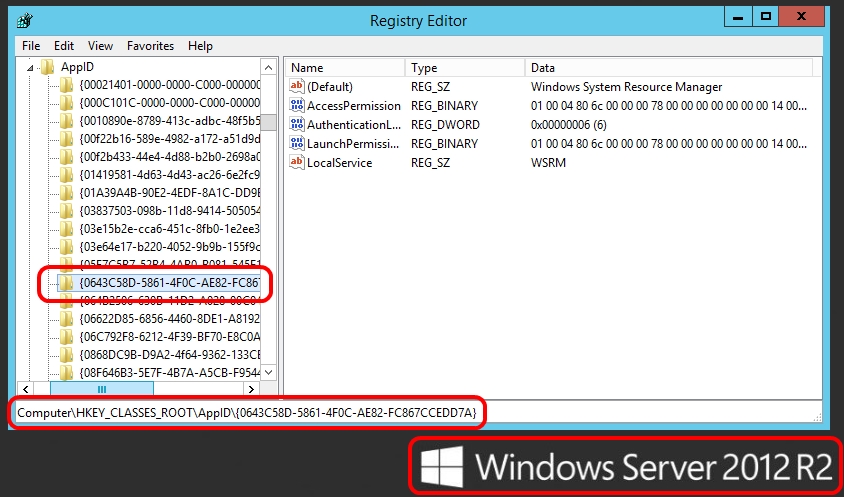Select the LocalService value name
The height and width of the screenshot is (497, 844).
pos(339,163)
